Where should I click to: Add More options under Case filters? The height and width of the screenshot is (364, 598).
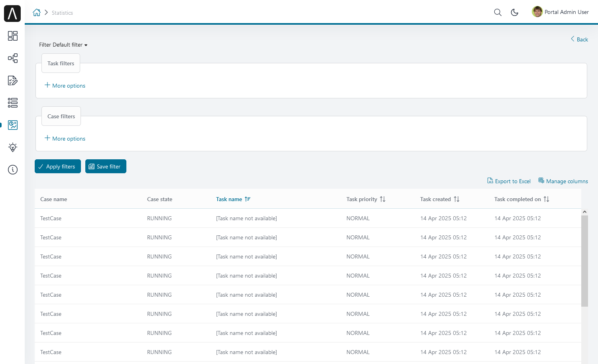coord(65,139)
